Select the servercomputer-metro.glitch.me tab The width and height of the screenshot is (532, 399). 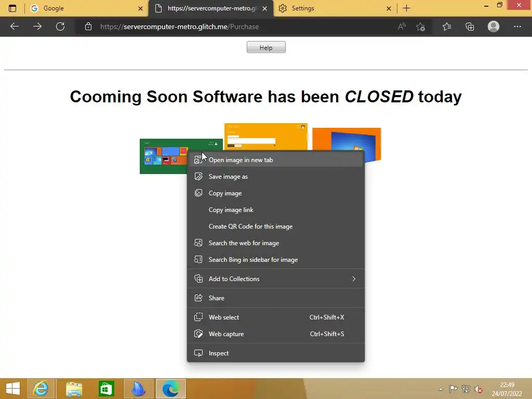(x=210, y=8)
